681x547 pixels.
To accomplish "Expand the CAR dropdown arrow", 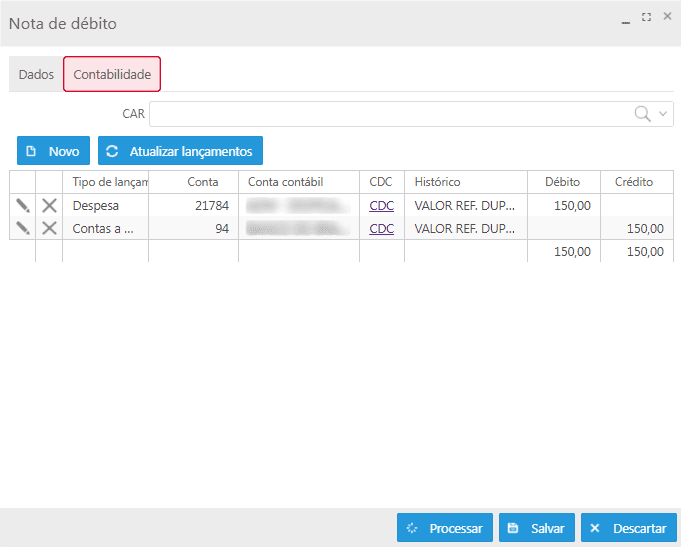I will (x=663, y=114).
